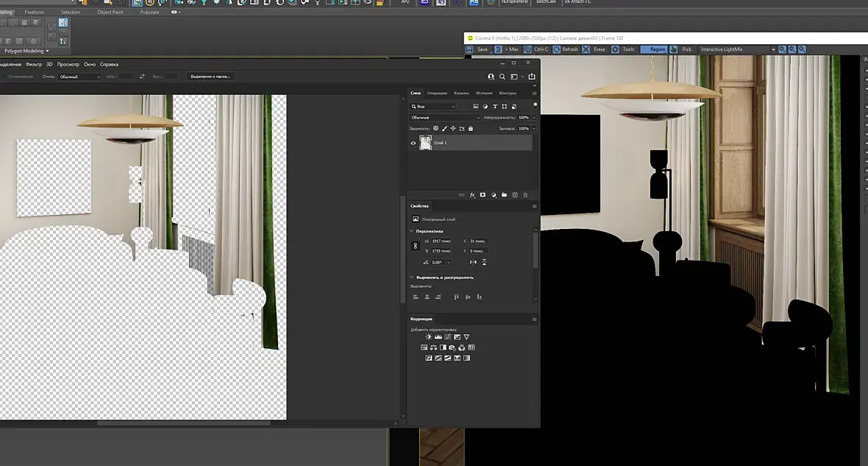Filter layers by type (T) icon
868x466 pixels.
pos(495,107)
